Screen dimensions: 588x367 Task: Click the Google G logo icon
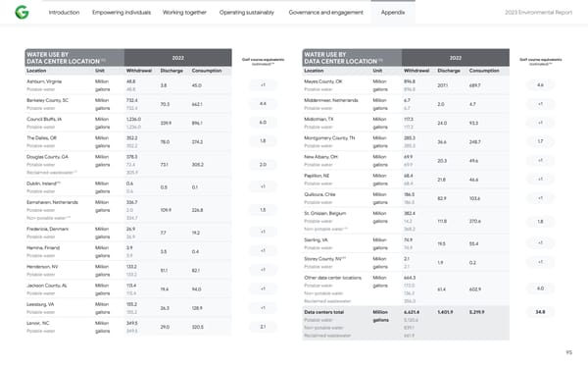(x=22, y=13)
